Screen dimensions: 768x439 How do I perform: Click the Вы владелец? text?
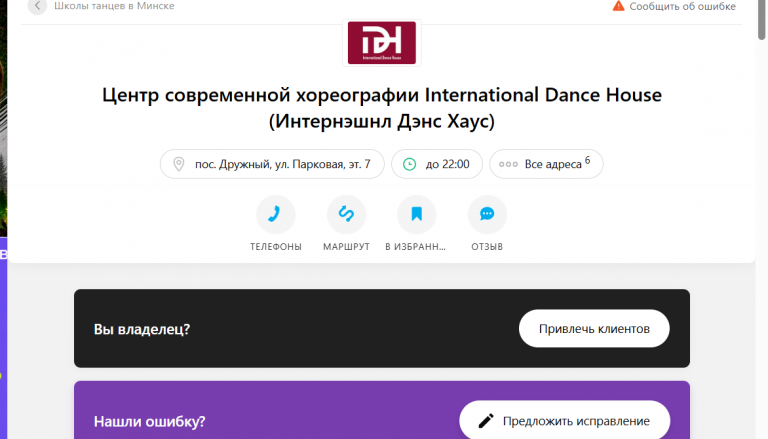coord(142,329)
